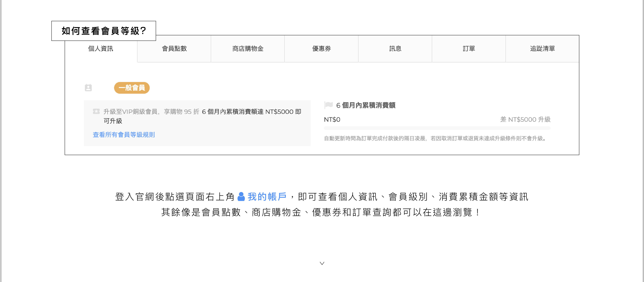Open the 訂單 tab

point(469,49)
